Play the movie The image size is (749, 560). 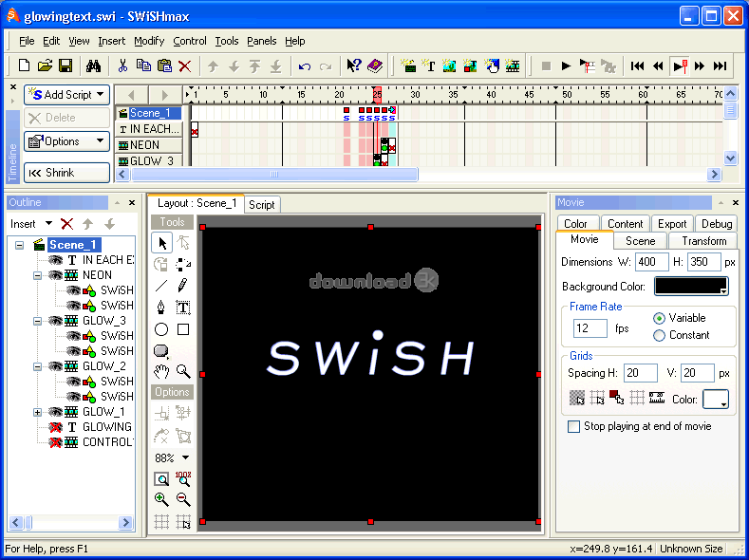(566, 65)
